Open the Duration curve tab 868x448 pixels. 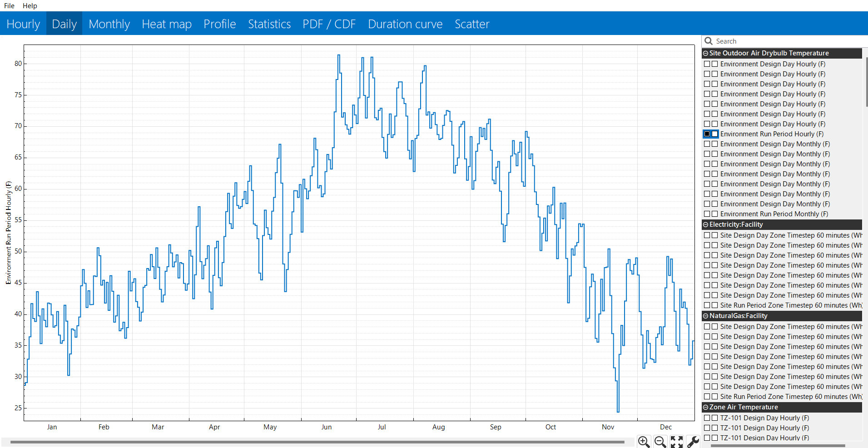click(x=405, y=24)
